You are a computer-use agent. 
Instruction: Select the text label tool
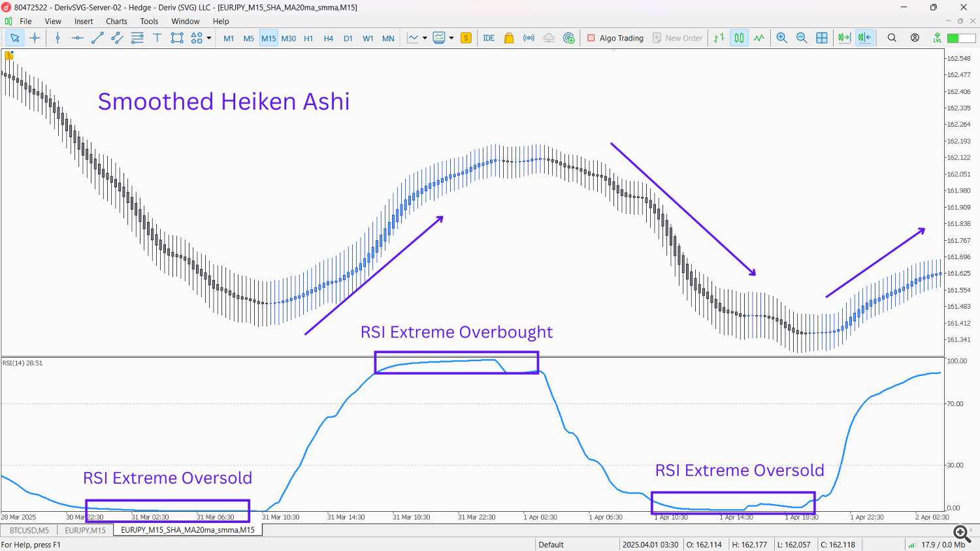(157, 38)
